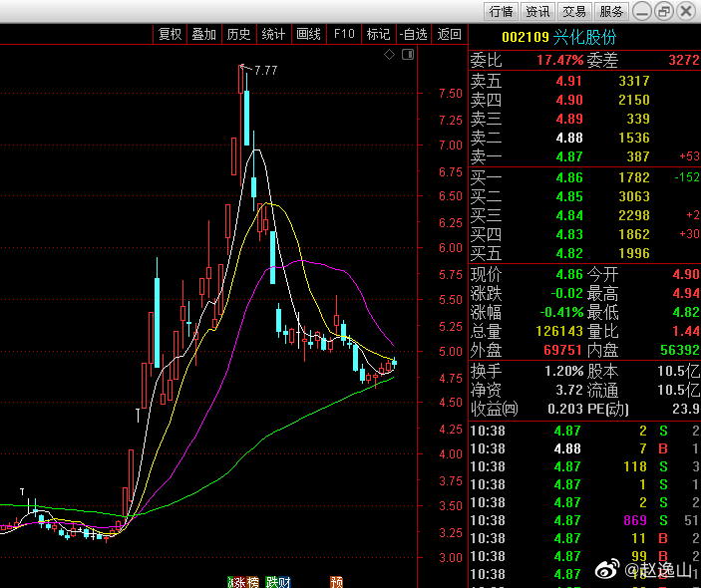701x588 pixels.
Task: Restore down the trading software window
Action: click(x=664, y=11)
